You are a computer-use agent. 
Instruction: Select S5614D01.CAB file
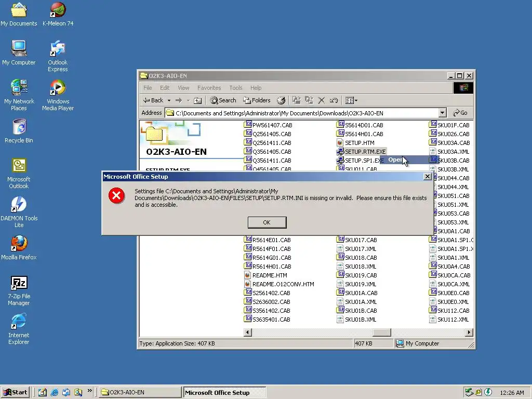click(360, 125)
